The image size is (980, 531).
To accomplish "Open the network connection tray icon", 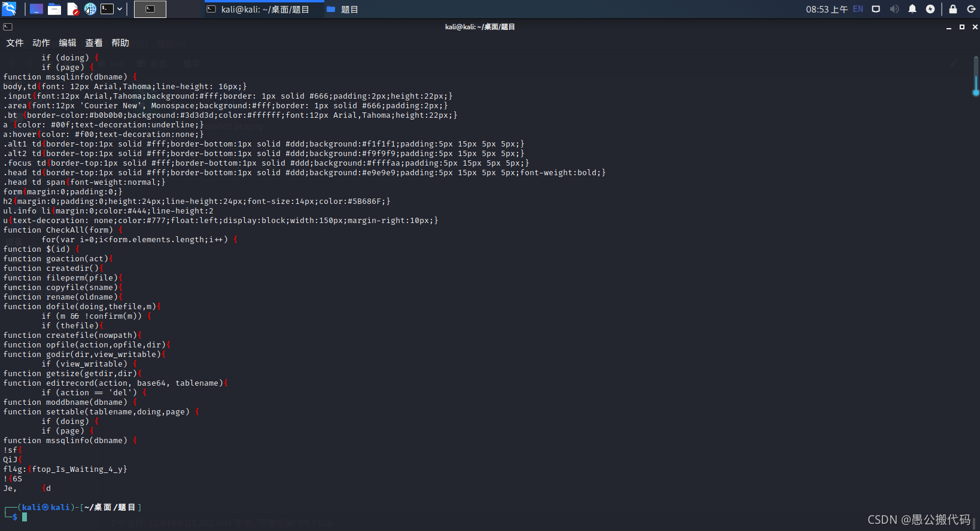I will [x=876, y=9].
